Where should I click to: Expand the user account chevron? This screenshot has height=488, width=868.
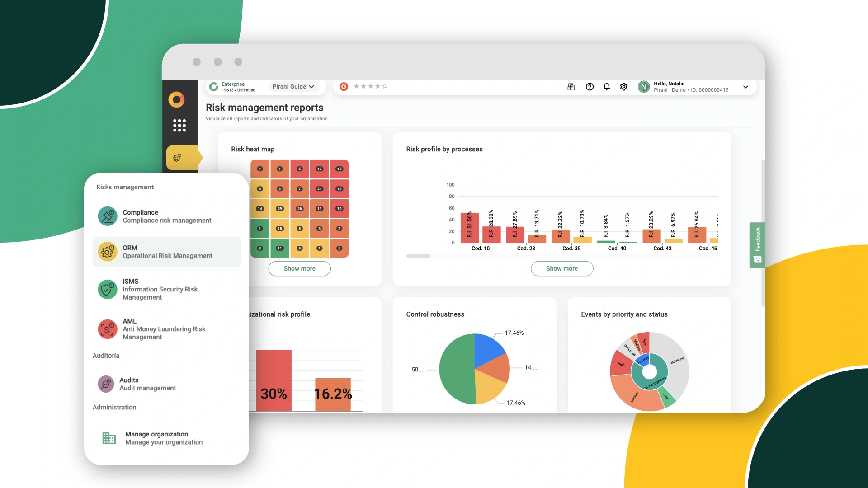(x=745, y=87)
